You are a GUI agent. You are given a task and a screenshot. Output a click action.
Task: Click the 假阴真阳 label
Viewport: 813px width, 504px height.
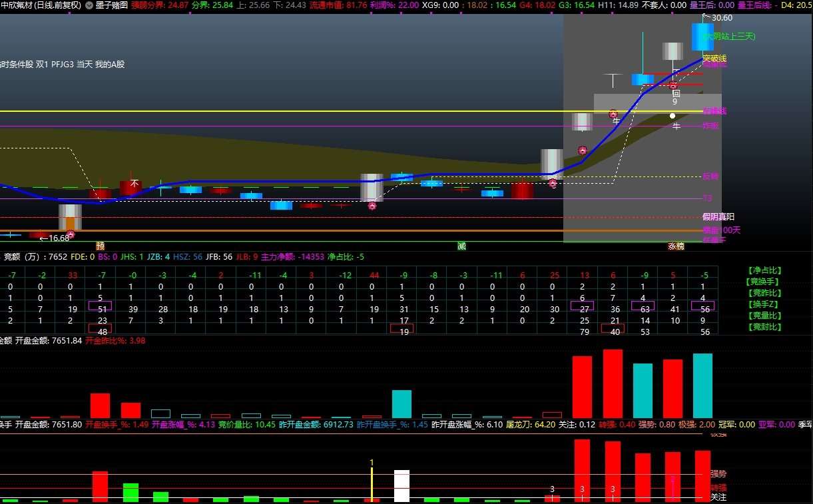(718, 217)
